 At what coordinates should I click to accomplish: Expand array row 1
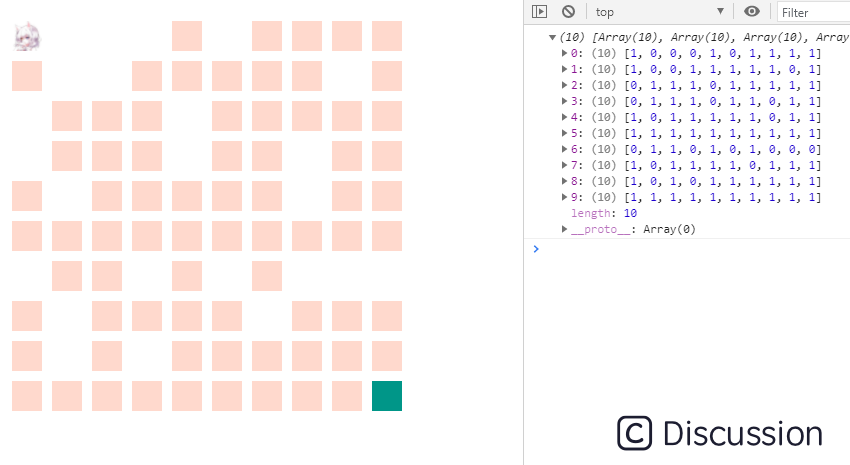tap(564, 69)
